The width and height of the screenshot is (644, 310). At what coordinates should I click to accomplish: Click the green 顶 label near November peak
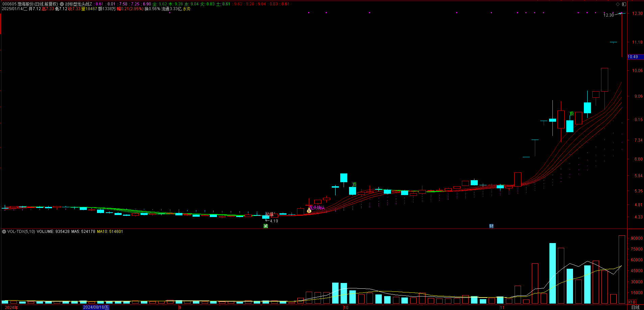(x=572, y=114)
